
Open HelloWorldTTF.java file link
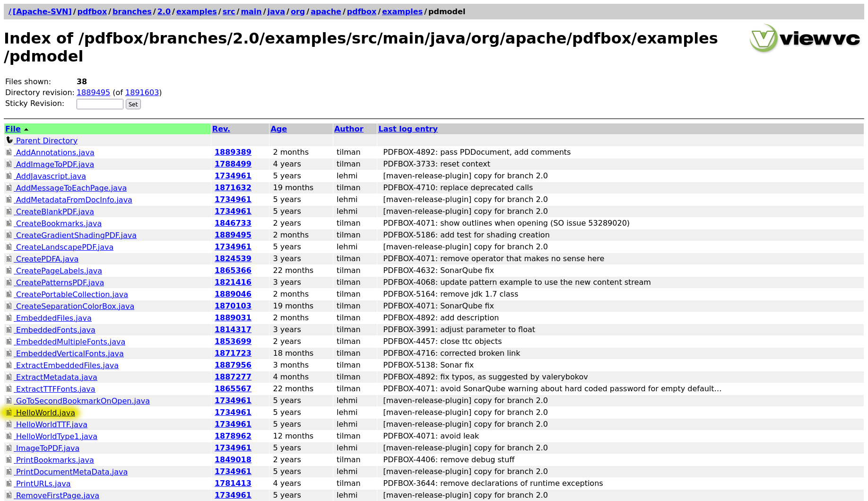51,424
